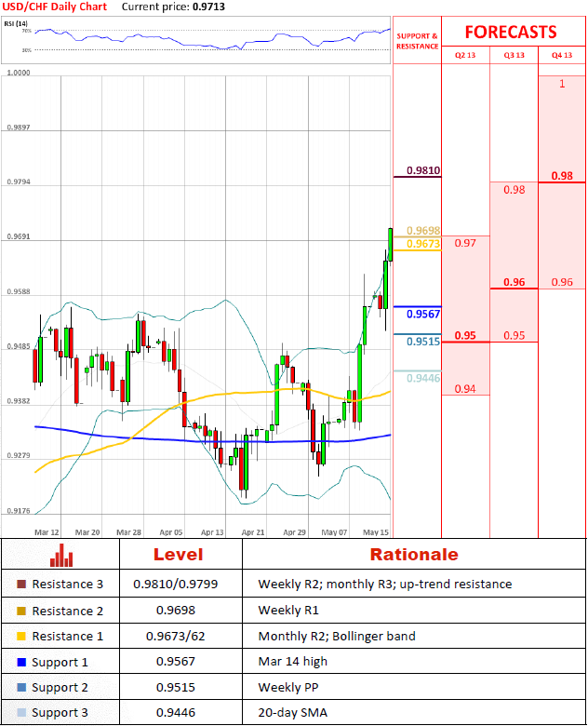The image size is (588, 726).
Task: Click the bold 0.95 value in Q2 13 column
Action: pos(465,335)
